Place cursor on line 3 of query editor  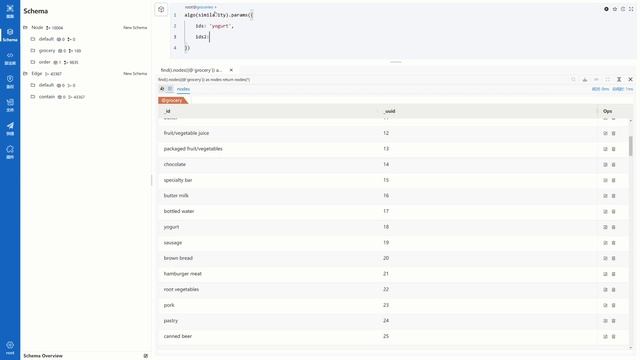pyautogui.click(x=402, y=37)
